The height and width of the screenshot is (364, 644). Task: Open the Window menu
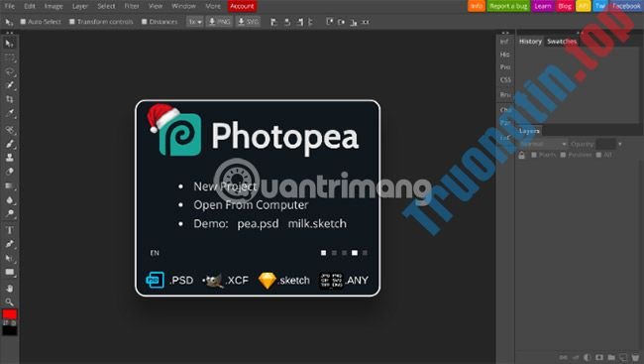point(183,6)
